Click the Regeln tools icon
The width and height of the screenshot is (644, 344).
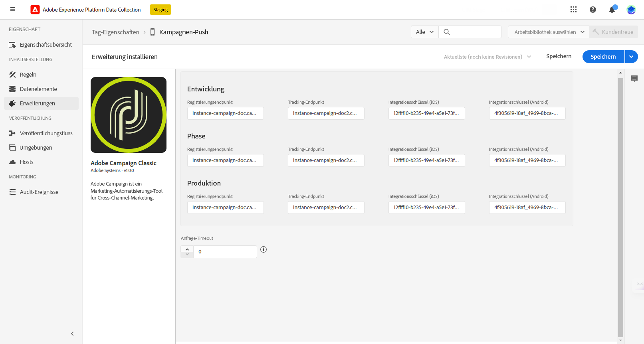pos(12,75)
